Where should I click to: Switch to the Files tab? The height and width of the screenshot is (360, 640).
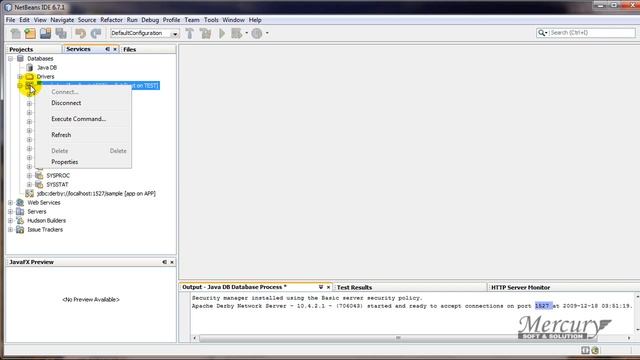129,49
